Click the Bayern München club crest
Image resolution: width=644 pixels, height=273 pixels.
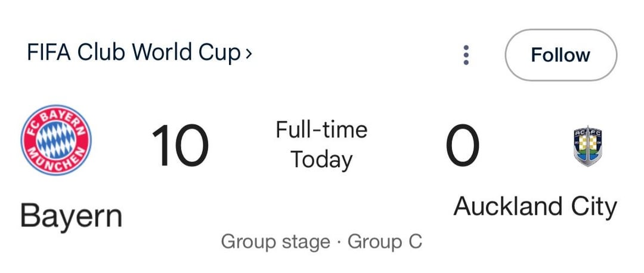pyautogui.click(x=56, y=140)
